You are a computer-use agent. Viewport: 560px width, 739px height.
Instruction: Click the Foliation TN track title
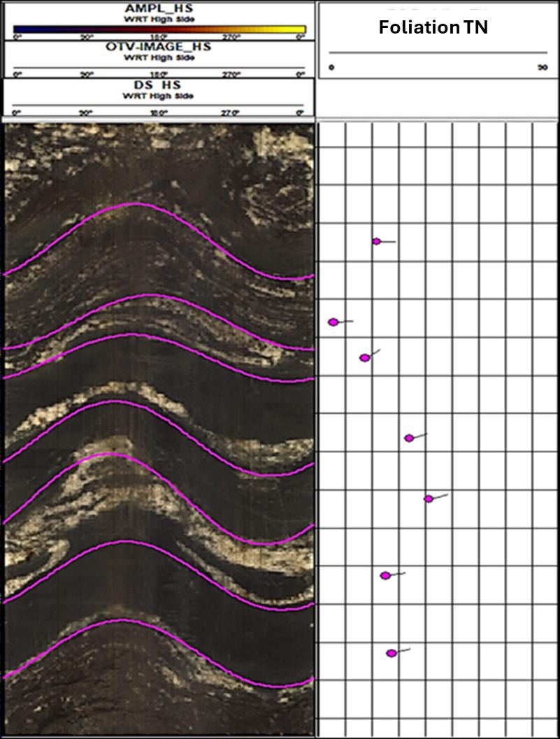[433, 27]
